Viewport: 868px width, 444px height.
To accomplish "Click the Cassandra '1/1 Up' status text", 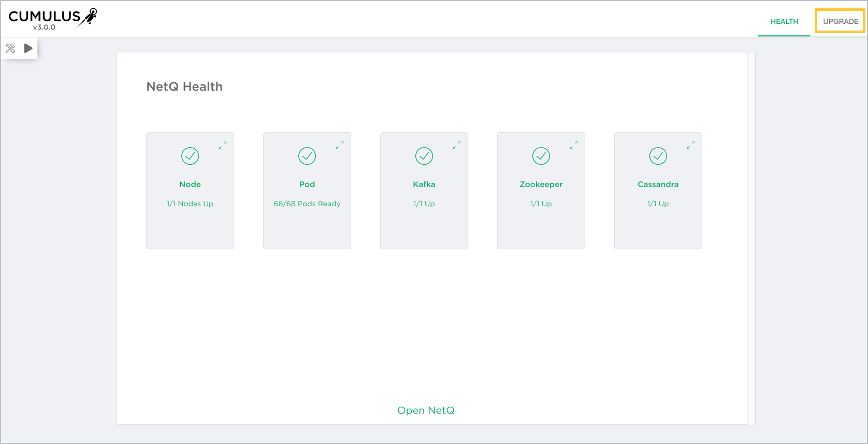I will point(658,204).
